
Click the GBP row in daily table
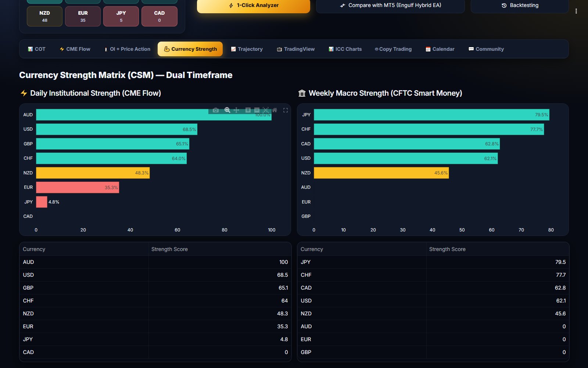(155, 288)
